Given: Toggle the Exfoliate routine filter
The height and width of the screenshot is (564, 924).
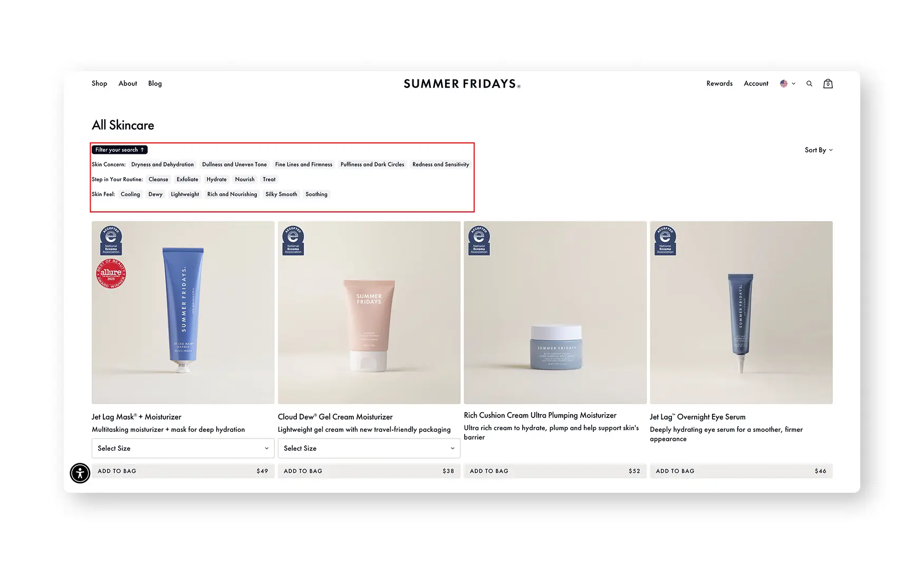Looking at the screenshot, I should click(187, 179).
